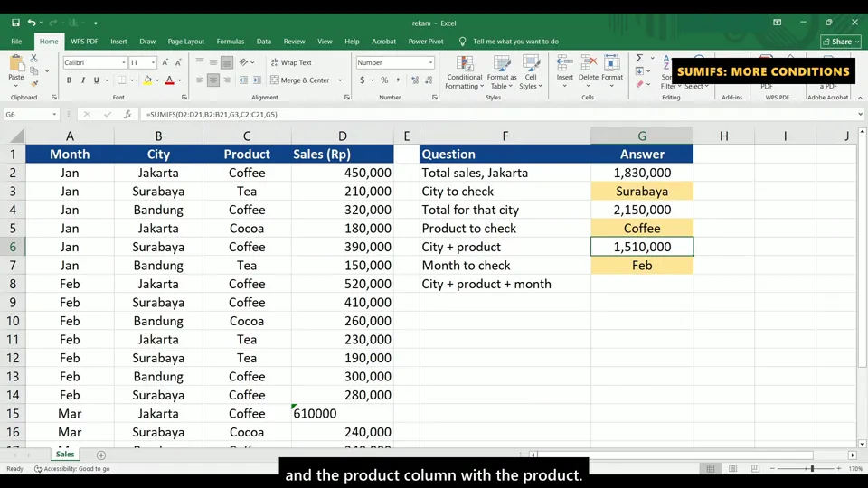Screen dimensions: 868x488
Task: Open the font size 11 dropdown
Action: [154, 62]
